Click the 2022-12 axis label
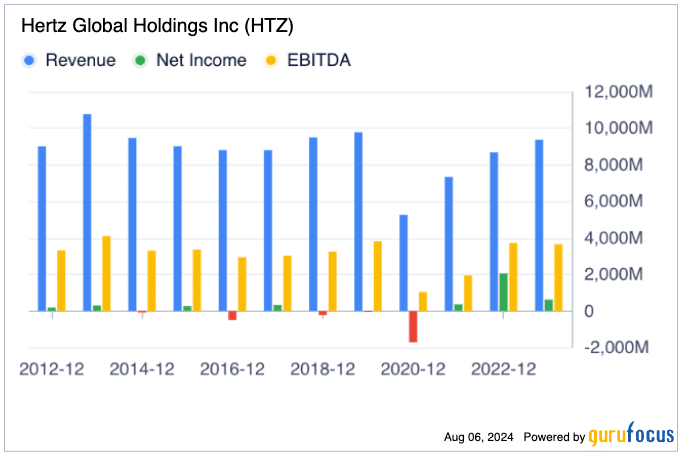This screenshot has width=682, height=455. pyautogui.click(x=504, y=369)
